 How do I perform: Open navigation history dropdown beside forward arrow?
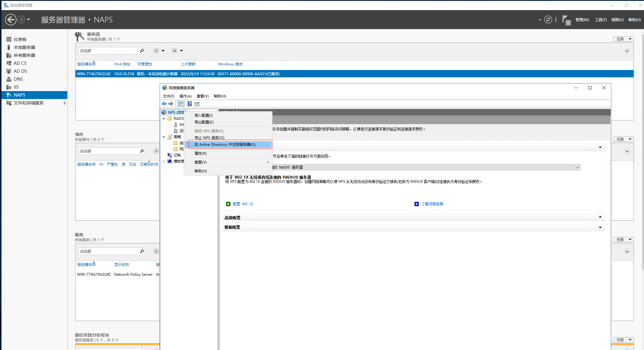pos(28,20)
